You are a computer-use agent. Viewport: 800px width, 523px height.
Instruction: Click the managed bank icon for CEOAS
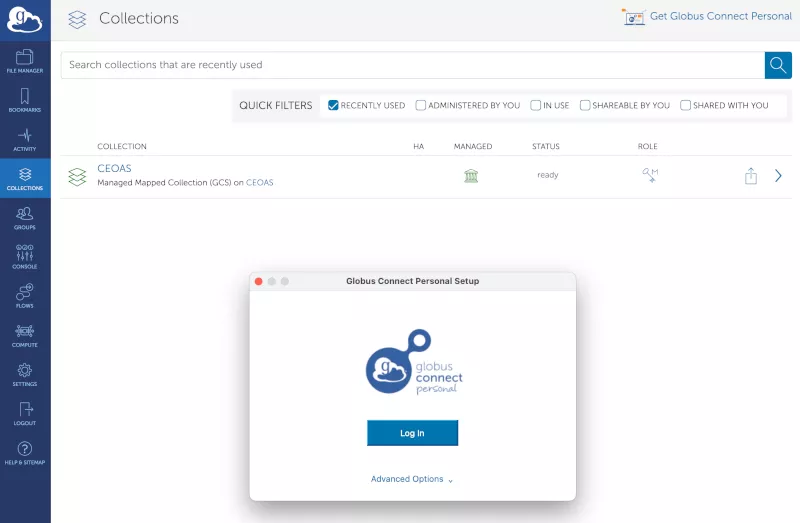(x=471, y=176)
